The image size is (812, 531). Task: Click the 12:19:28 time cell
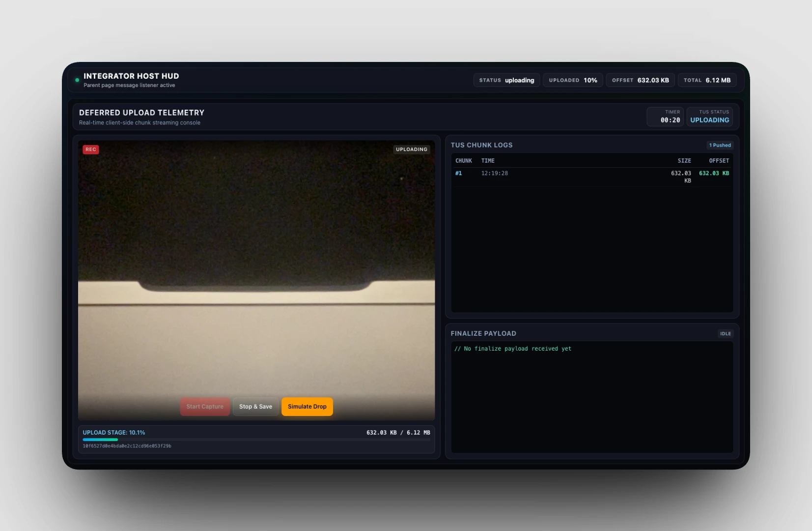coord(495,174)
